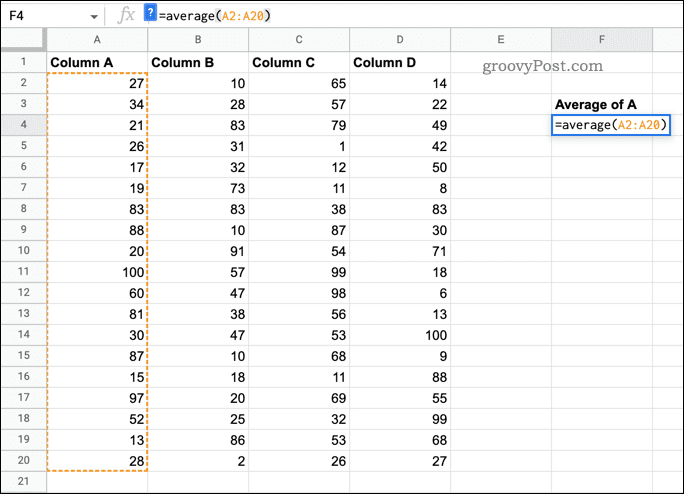684x494 pixels.
Task: Click cell D10 with value 71
Action: coord(400,251)
